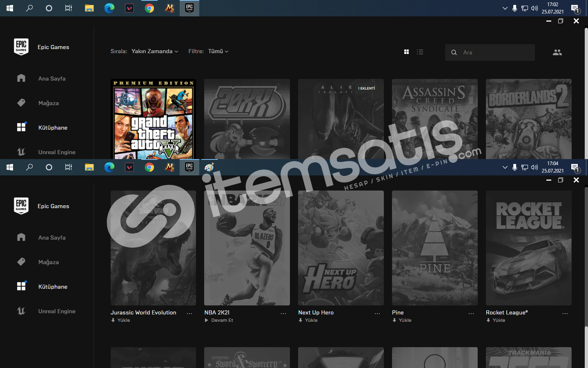Click the Next Up Hero title text
588x368 pixels.
[316, 312]
